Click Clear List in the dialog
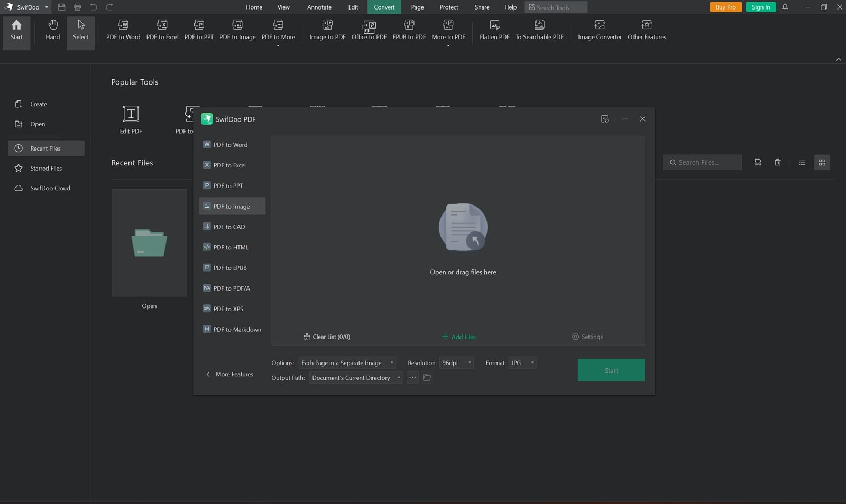The height and width of the screenshot is (504, 846). (327, 337)
